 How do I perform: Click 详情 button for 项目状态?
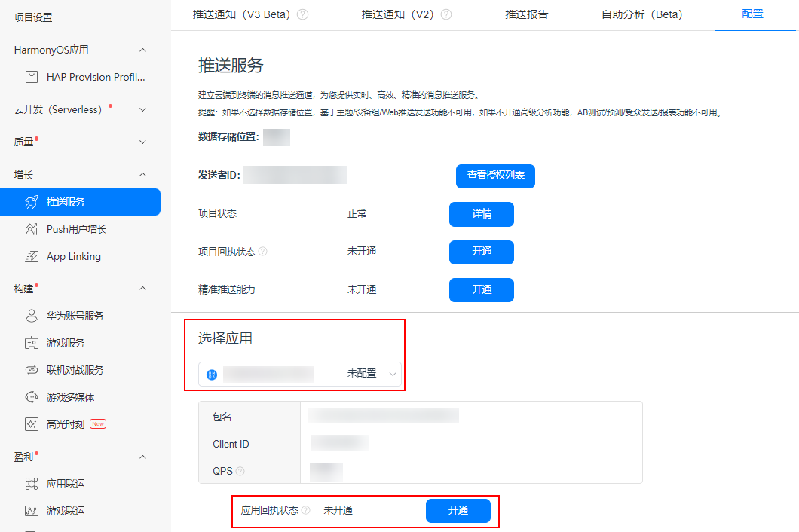[482, 214]
